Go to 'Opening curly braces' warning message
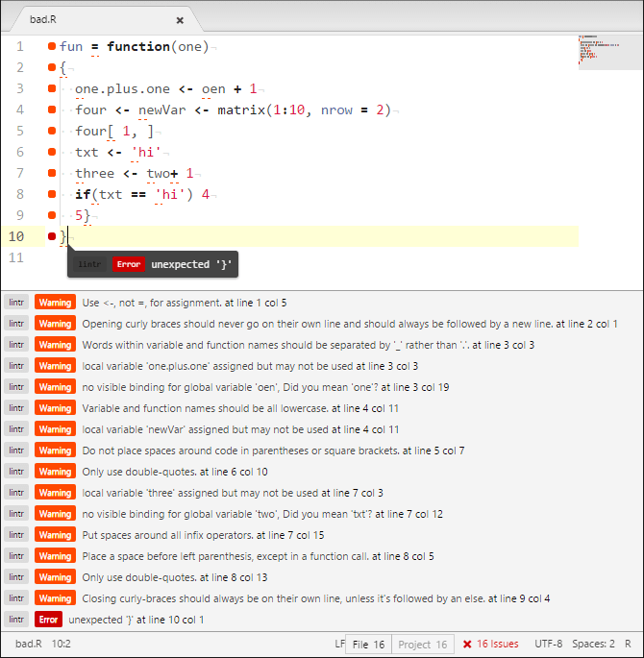This screenshot has height=658, width=644. tap(350, 324)
